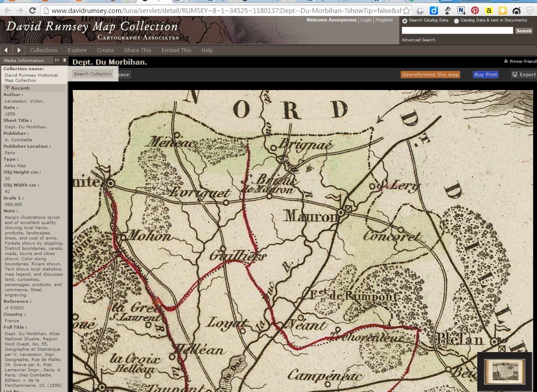Collapse the Media Information panel to the left
The height and width of the screenshot is (392, 537).
tap(57, 60)
